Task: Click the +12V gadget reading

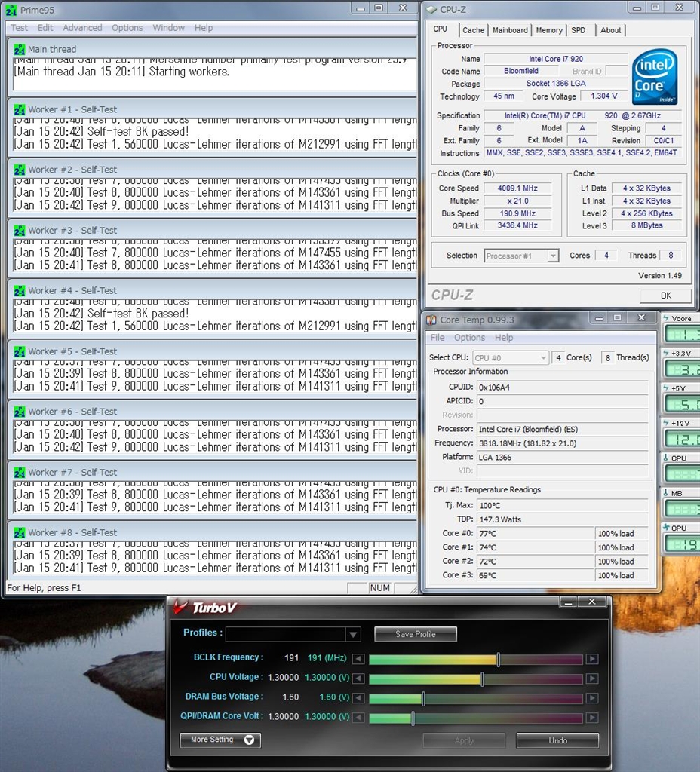Action: pos(682,440)
